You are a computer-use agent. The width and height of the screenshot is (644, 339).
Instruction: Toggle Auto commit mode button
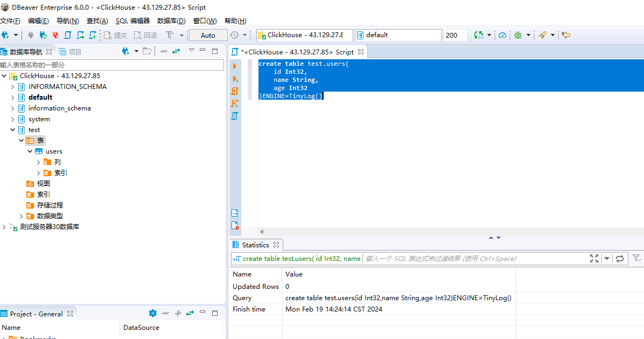[208, 35]
